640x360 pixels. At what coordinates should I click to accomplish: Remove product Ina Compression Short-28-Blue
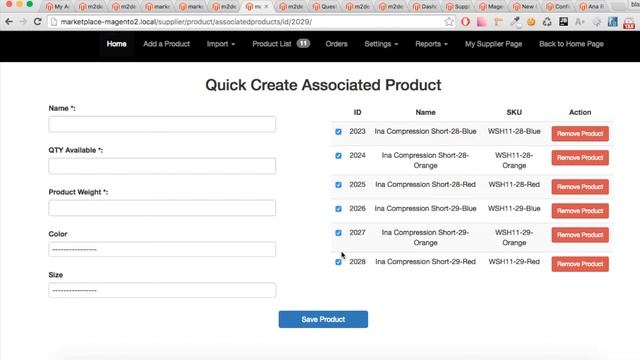pyautogui.click(x=580, y=133)
